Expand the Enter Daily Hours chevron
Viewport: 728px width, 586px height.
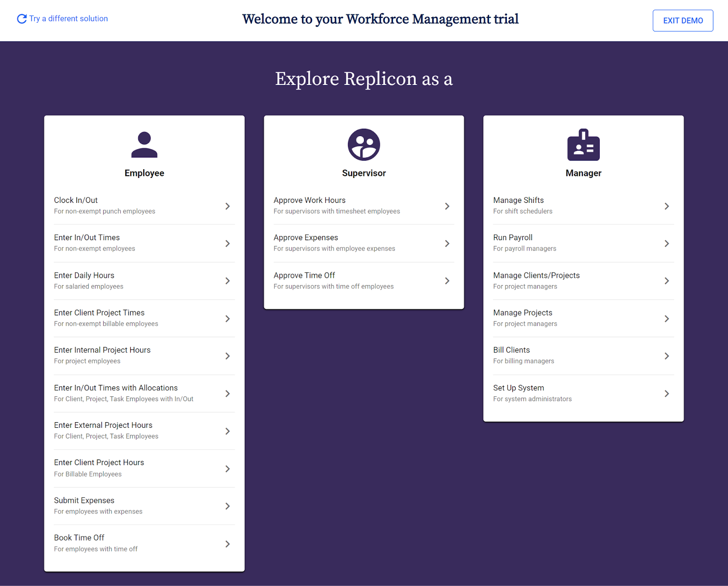227,281
